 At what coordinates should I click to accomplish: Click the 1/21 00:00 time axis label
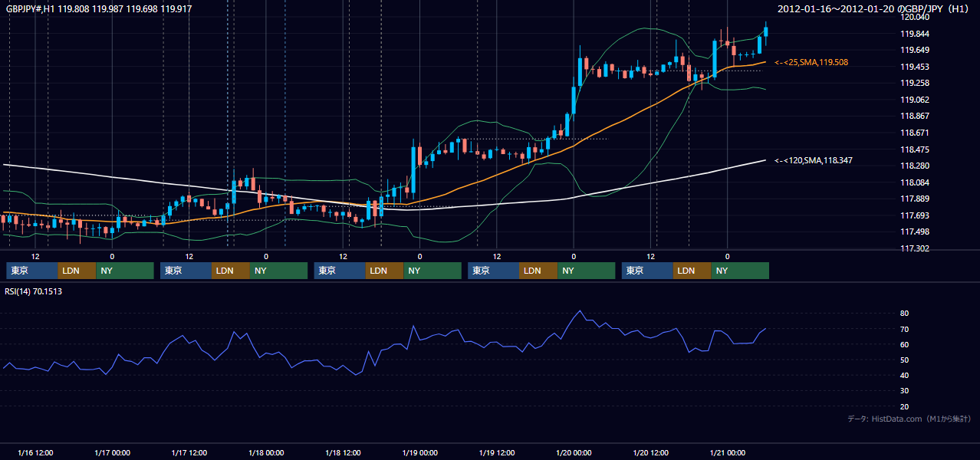pyautogui.click(x=727, y=453)
